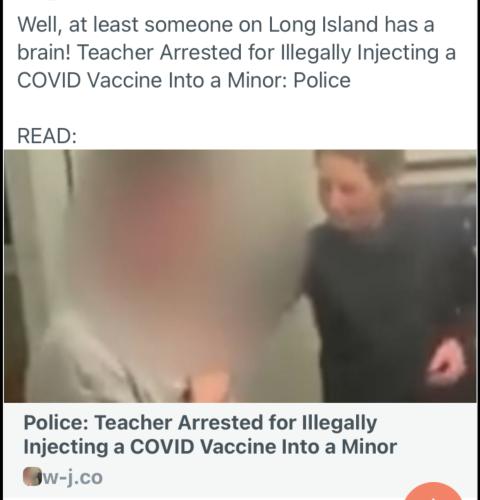Viewport: 480px width, 500px height.
Task: Click the w-j.co site favicon
Action: pyautogui.click(x=31, y=477)
